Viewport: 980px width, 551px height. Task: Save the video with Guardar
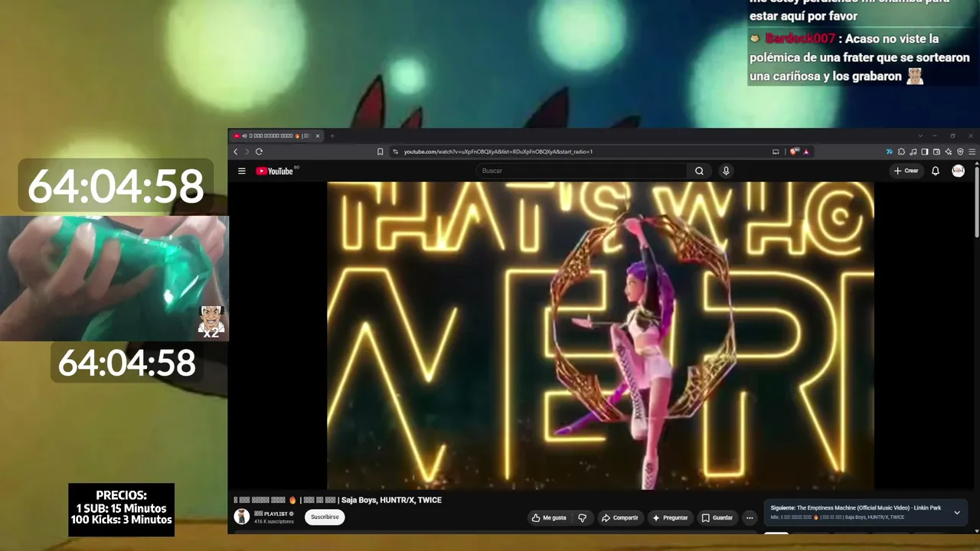coord(717,518)
